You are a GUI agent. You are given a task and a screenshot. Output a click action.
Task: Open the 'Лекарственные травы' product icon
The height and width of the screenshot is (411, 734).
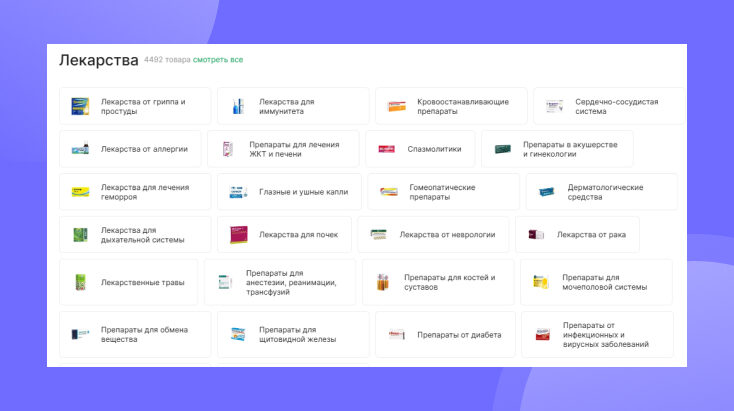click(81, 282)
